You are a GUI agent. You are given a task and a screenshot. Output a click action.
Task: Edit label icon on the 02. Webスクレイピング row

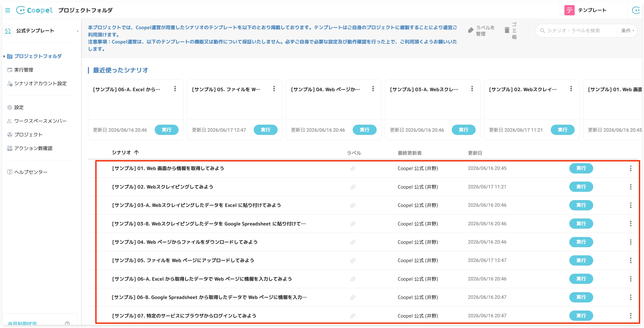pos(353,187)
